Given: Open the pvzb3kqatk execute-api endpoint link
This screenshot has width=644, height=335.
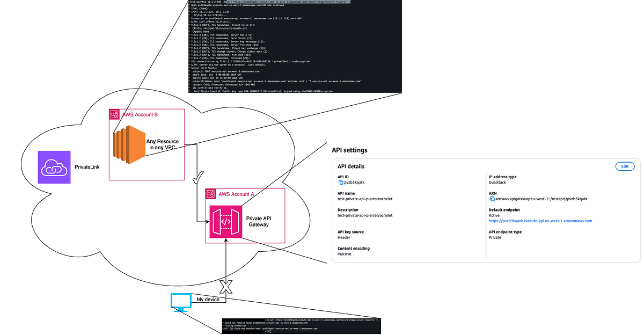Looking at the screenshot, I should [x=540, y=220].
